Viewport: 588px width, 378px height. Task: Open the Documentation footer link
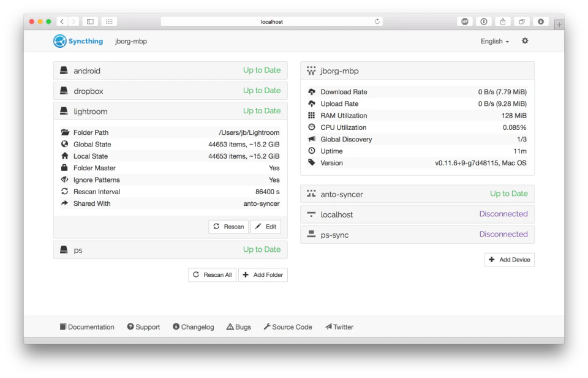[87, 327]
